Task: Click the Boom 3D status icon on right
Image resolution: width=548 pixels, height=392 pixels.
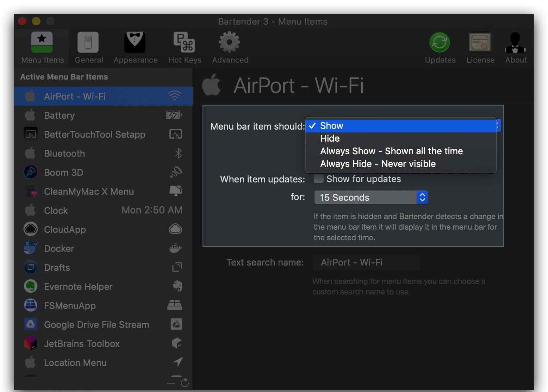Action: tap(176, 172)
